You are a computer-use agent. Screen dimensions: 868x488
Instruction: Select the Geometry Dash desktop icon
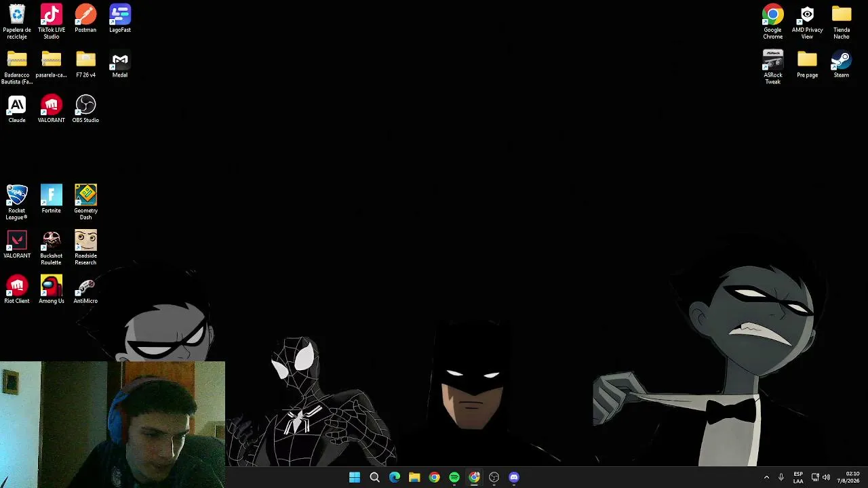pyautogui.click(x=85, y=202)
